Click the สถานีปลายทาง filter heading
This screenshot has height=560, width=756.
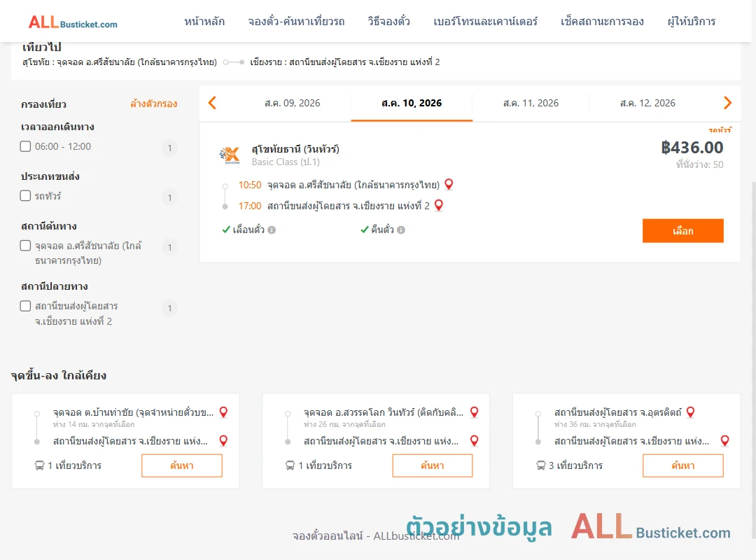(54, 286)
